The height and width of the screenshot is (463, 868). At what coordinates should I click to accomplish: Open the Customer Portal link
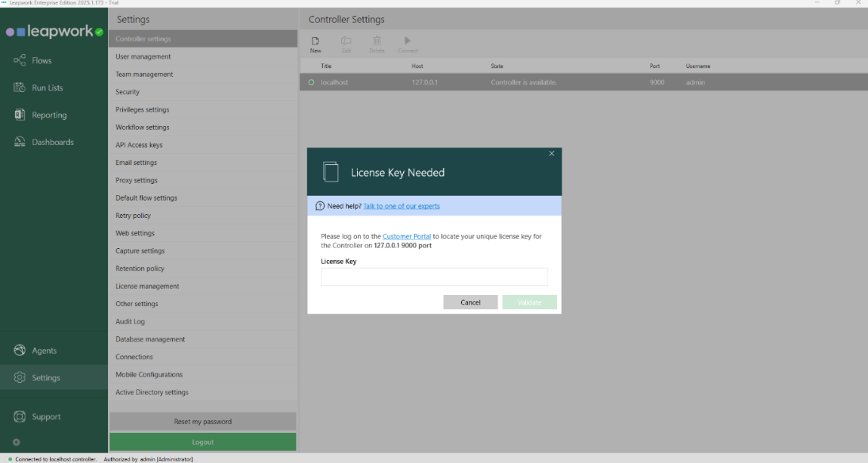pos(406,236)
